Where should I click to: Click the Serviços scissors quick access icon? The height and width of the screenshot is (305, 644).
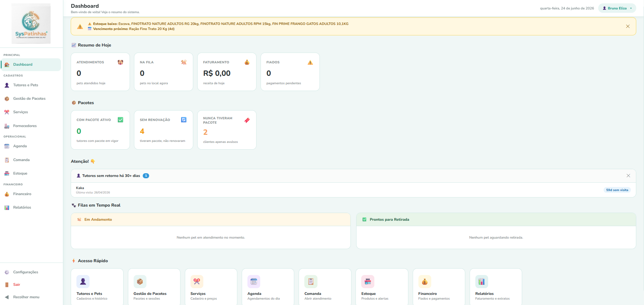[197, 281]
